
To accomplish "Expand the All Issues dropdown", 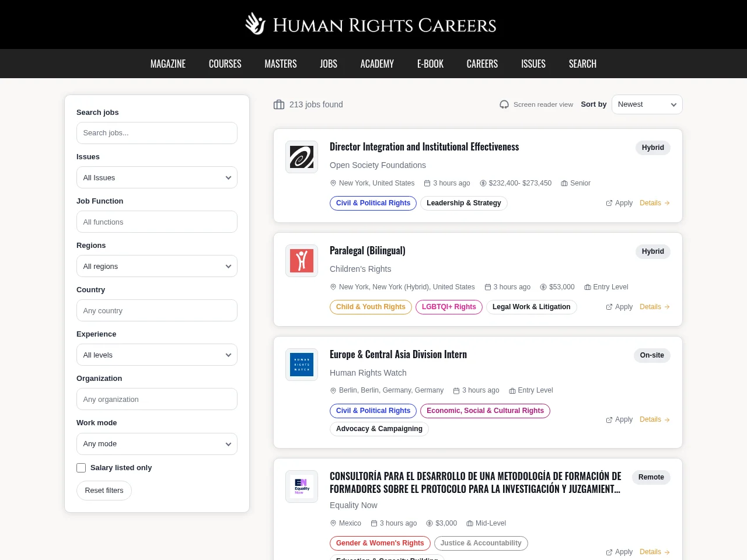I will tap(157, 177).
